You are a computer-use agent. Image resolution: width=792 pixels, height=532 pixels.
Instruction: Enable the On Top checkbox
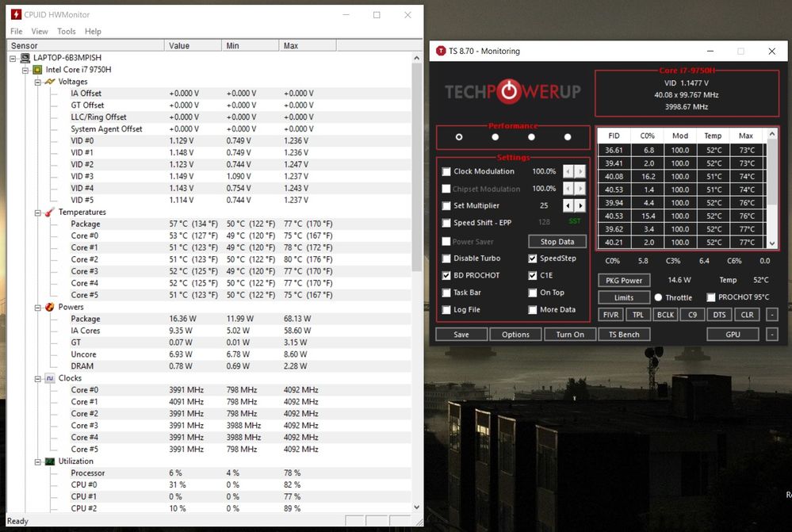533,293
